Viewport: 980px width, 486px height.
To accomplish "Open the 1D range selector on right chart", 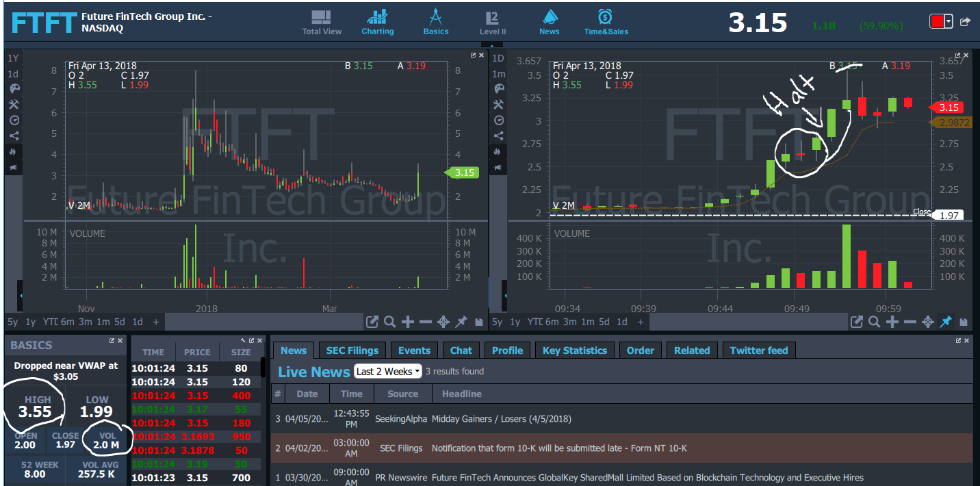I will [x=498, y=58].
